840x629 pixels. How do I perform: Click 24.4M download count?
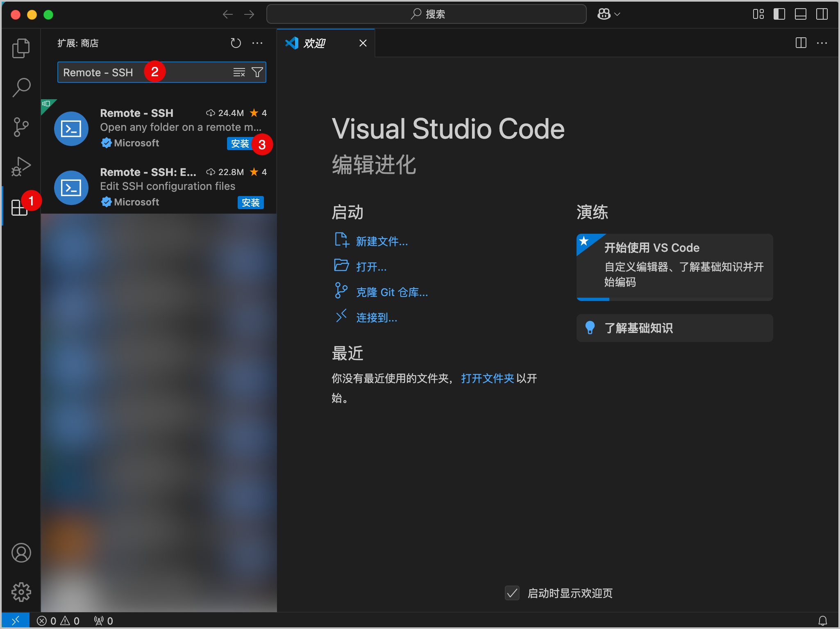pos(225,113)
